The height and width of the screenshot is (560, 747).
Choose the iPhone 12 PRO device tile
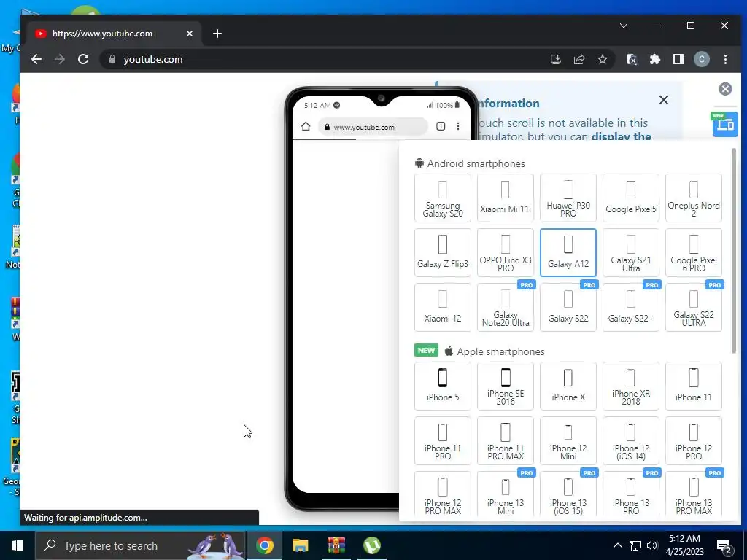694,440
